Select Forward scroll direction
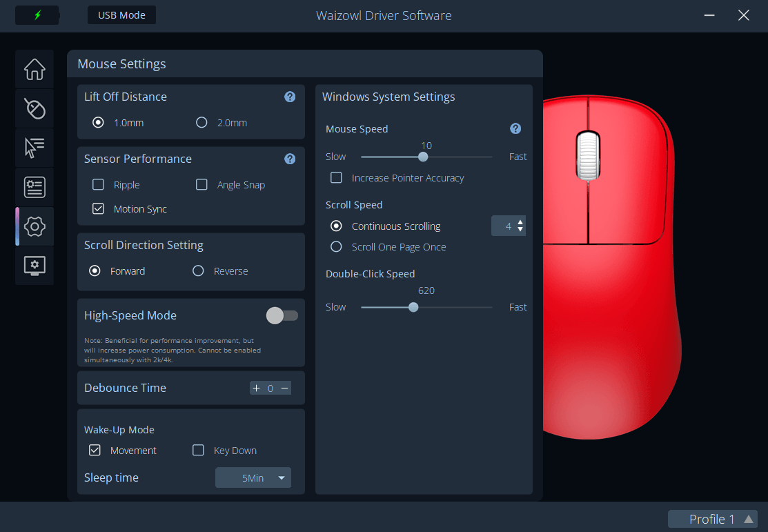This screenshot has height=532, width=768. (x=95, y=271)
